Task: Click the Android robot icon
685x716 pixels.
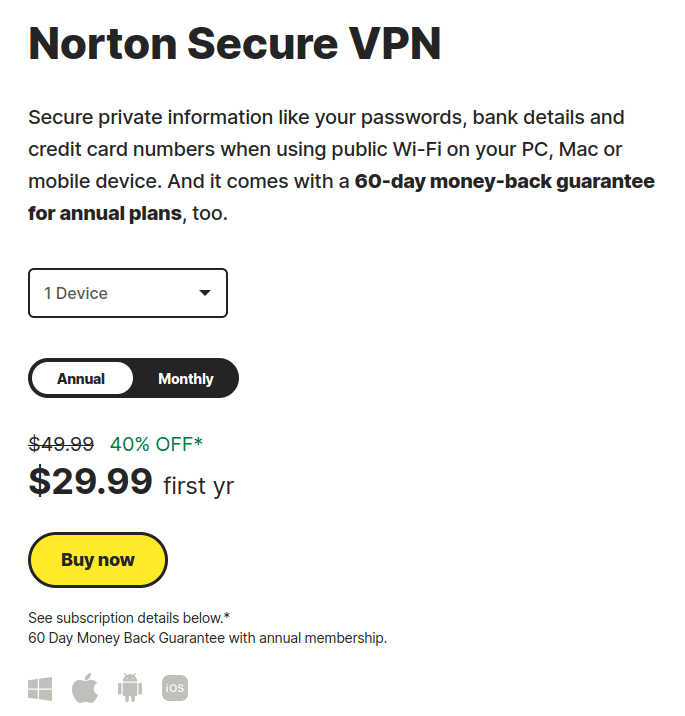Action: click(130, 687)
